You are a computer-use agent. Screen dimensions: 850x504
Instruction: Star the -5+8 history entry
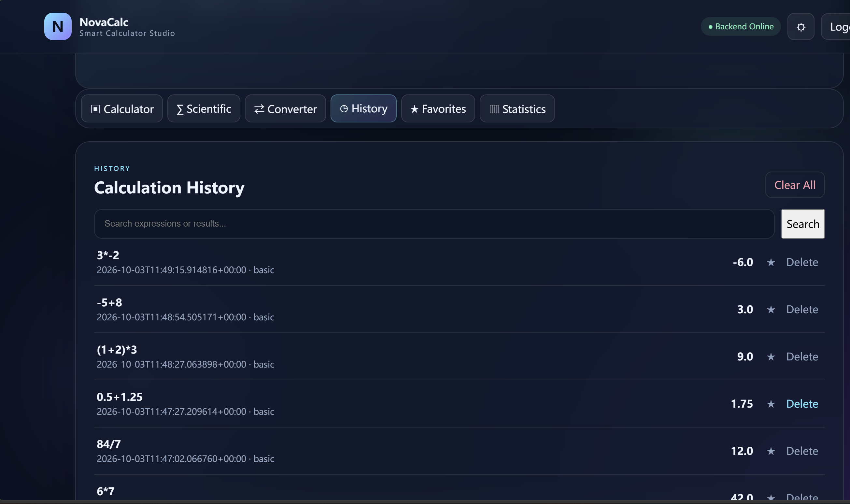771,310
